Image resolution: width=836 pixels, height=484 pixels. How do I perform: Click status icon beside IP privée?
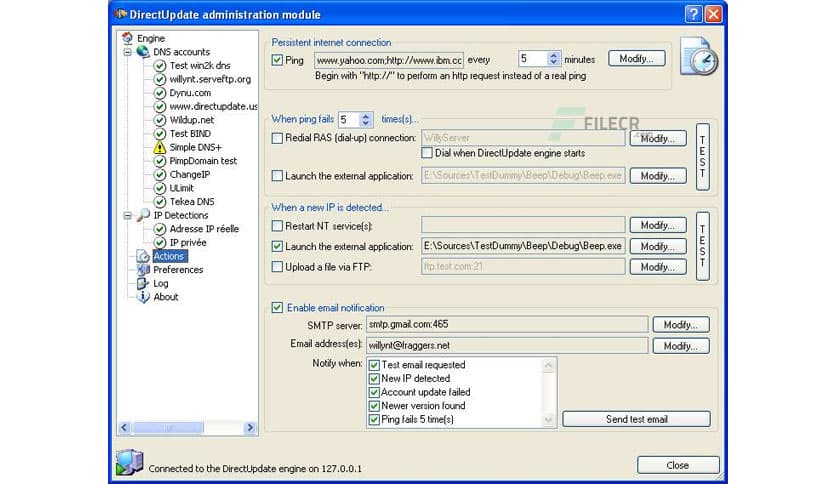(x=159, y=243)
